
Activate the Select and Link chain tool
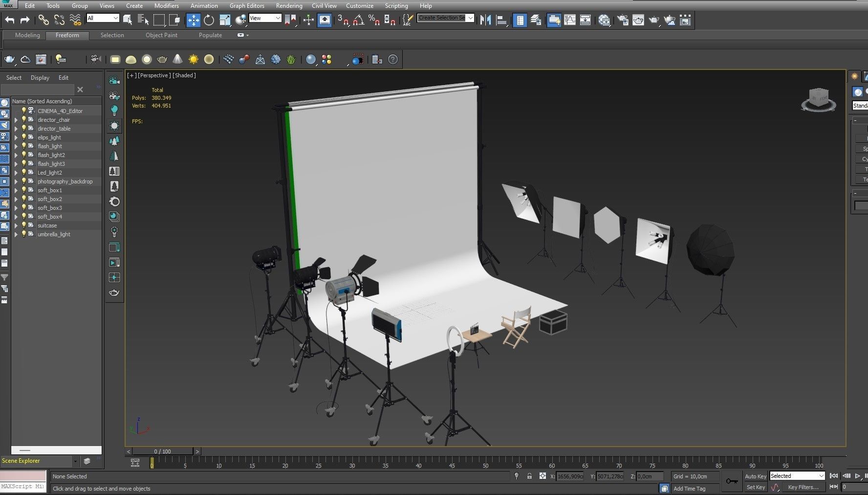click(x=43, y=20)
